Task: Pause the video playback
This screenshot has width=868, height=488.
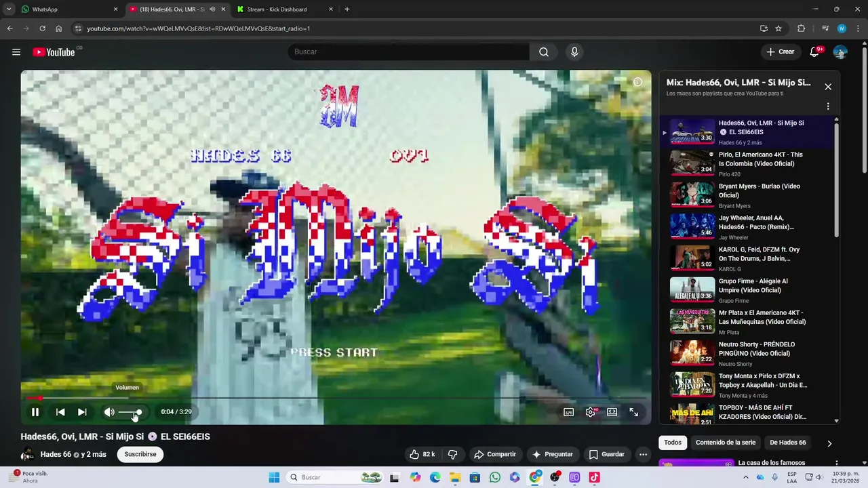Action: click(x=35, y=411)
